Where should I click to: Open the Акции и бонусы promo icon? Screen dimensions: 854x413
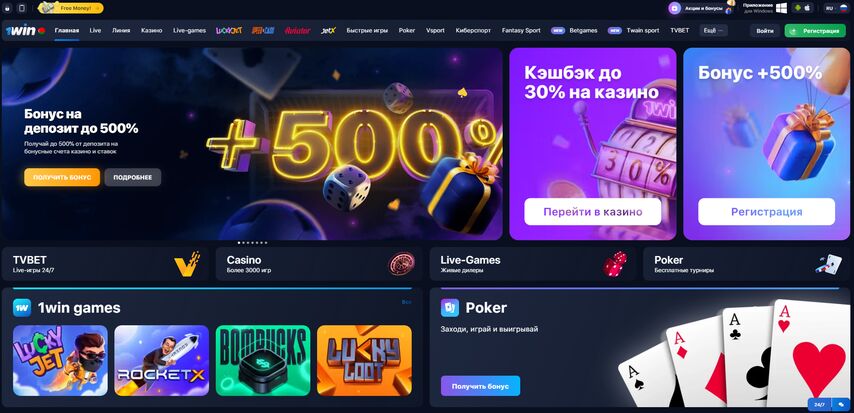pos(675,8)
